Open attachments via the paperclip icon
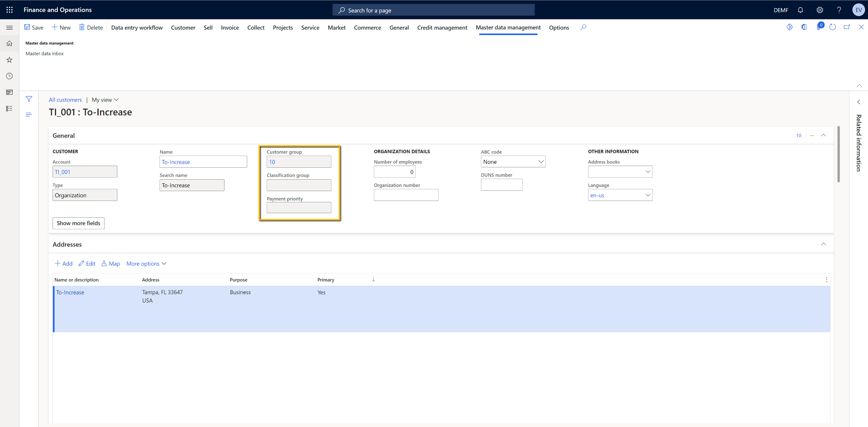868x427 pixels. [820, 27]
